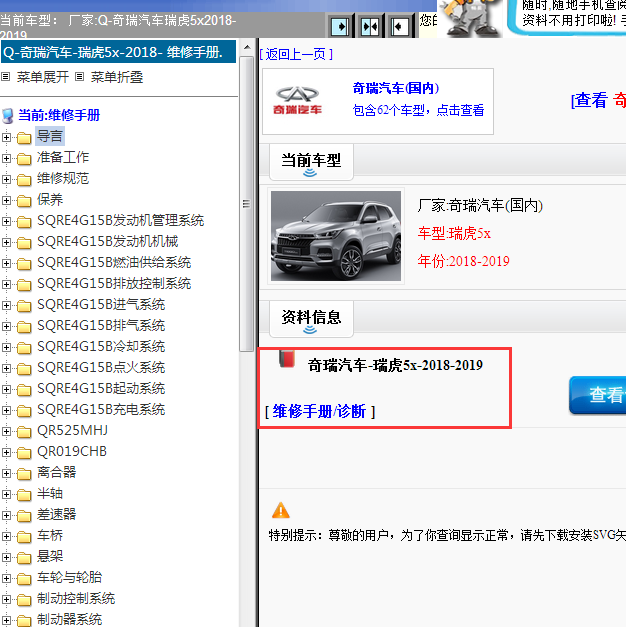Open the 奇瑞汽车(国内) brand link
626x627 pixels.
396,88
